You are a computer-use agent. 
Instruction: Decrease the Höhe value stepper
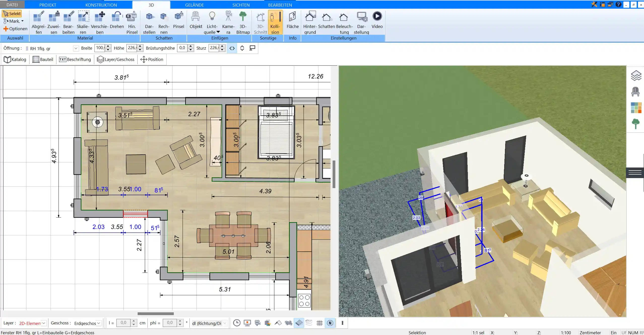pos(140,50)
